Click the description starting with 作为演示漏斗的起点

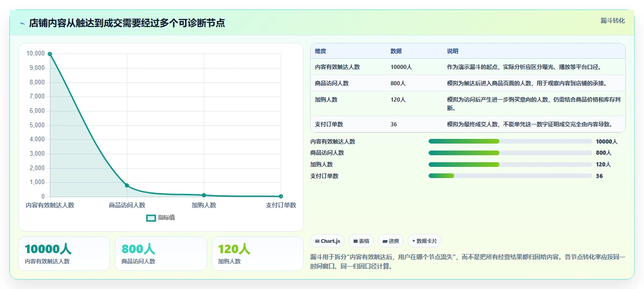[x=524, y=67]
